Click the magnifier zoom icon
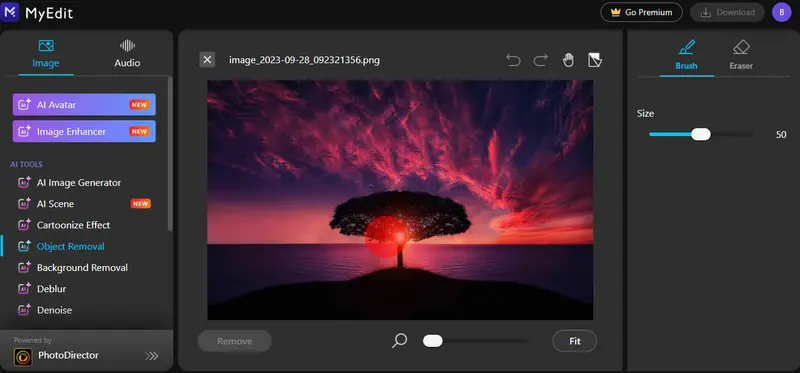 tap(399, 340)
